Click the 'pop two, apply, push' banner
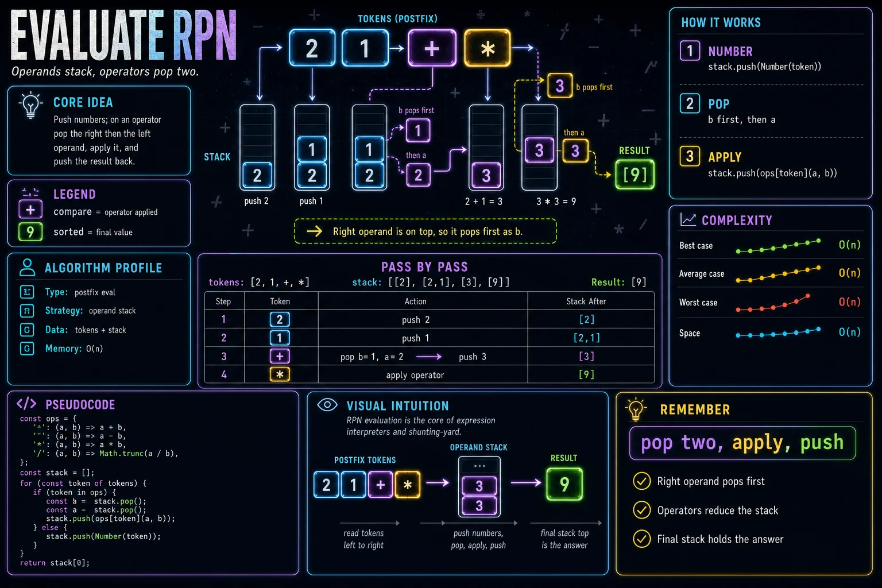The width and height of the screenshot is (882, 588). [x=742, y=443]
